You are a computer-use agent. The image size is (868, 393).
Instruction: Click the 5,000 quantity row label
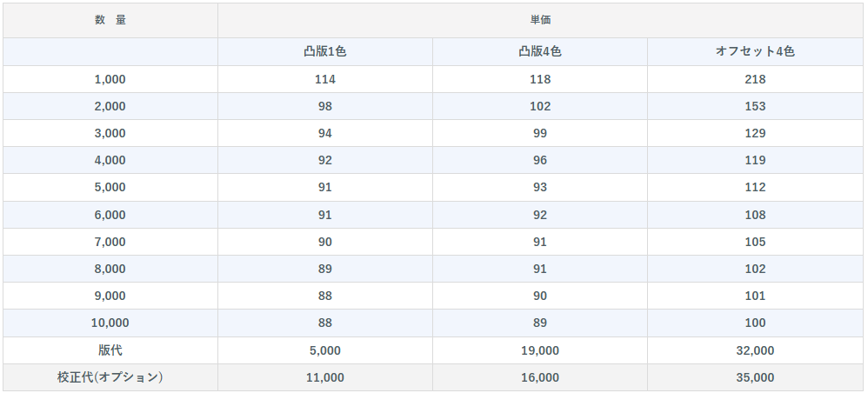(x=110, y=188)
